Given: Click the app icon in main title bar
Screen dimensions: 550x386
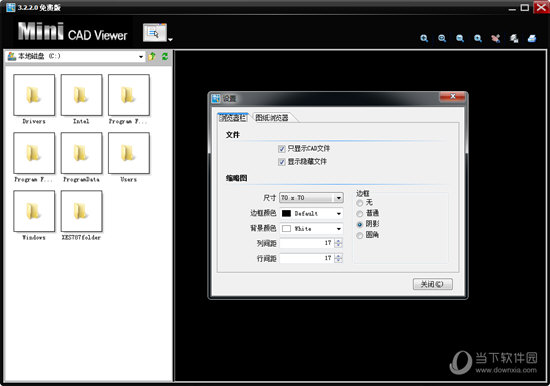Looking at the screenshot, I should click(11, 7).
